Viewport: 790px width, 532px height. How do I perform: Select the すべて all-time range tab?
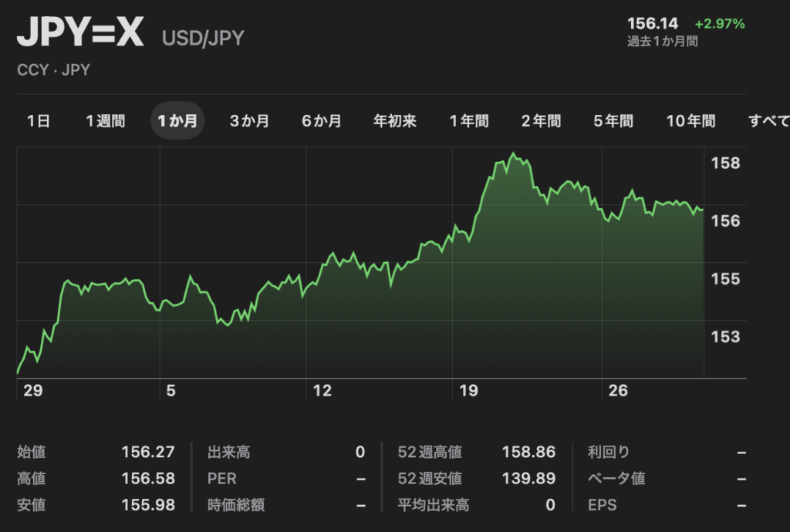769,121
